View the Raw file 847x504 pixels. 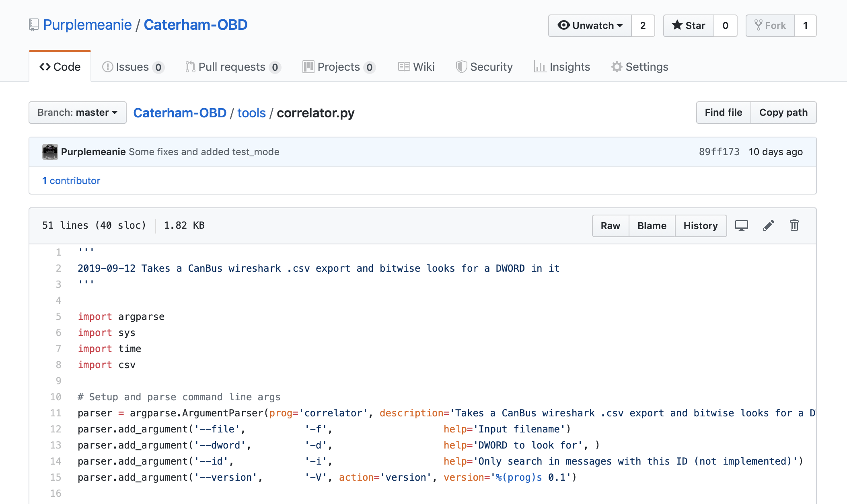point(611,226)
